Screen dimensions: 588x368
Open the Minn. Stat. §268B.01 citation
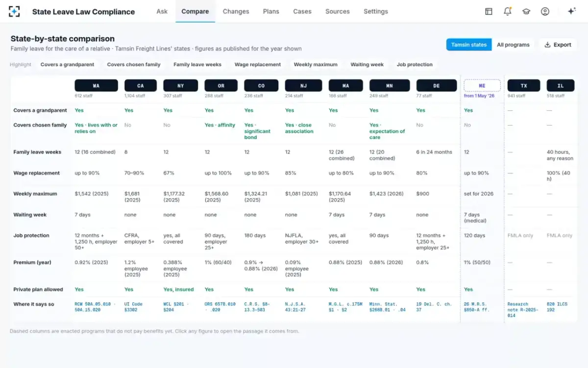(x=388, y=307)
